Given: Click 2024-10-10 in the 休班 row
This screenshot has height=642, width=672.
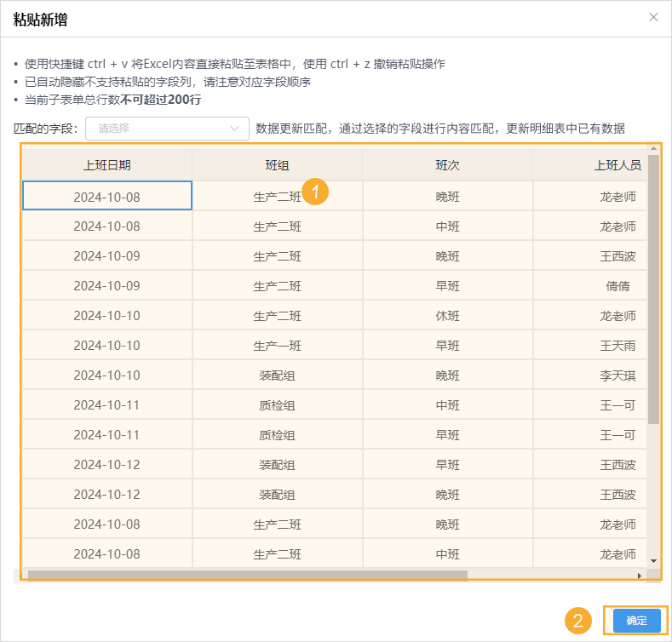Looking at the screenshot, I should tap(106, 316).
